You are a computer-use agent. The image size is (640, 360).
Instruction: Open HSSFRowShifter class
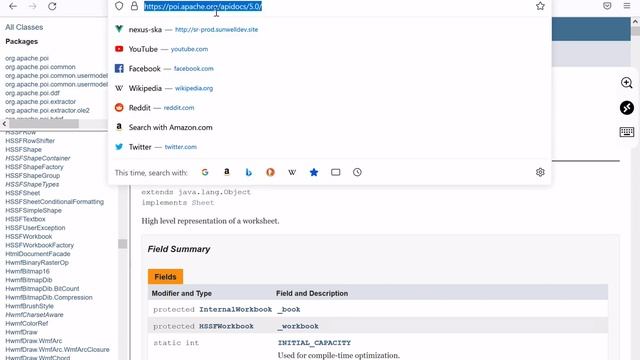point(30,141)
